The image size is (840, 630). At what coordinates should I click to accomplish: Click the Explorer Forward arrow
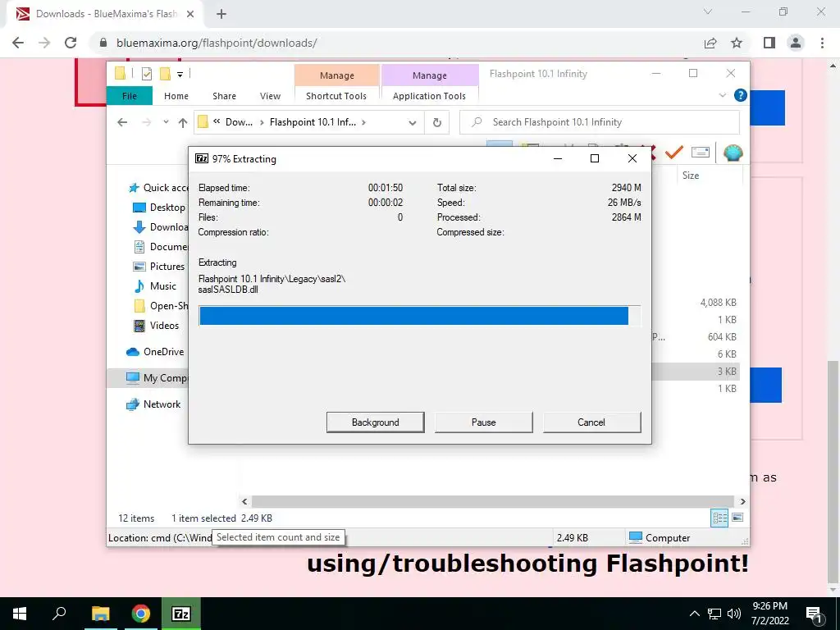pos(146,123)
